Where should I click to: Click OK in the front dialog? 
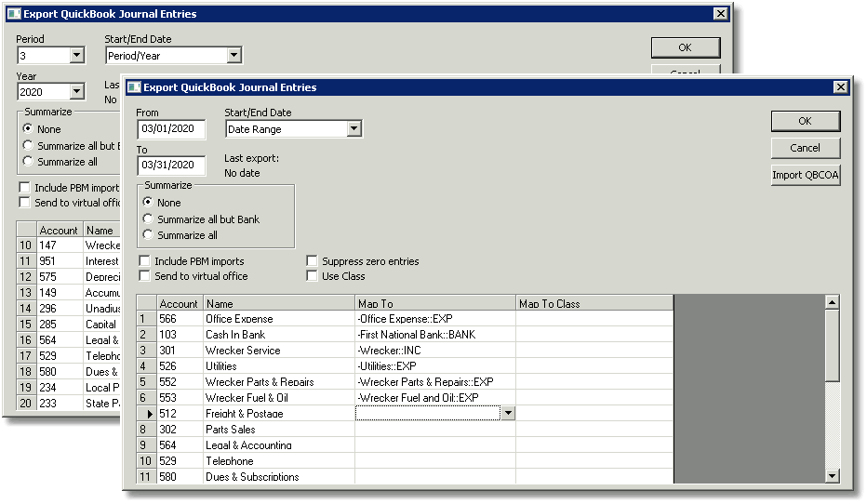click(x=805, y=121)
